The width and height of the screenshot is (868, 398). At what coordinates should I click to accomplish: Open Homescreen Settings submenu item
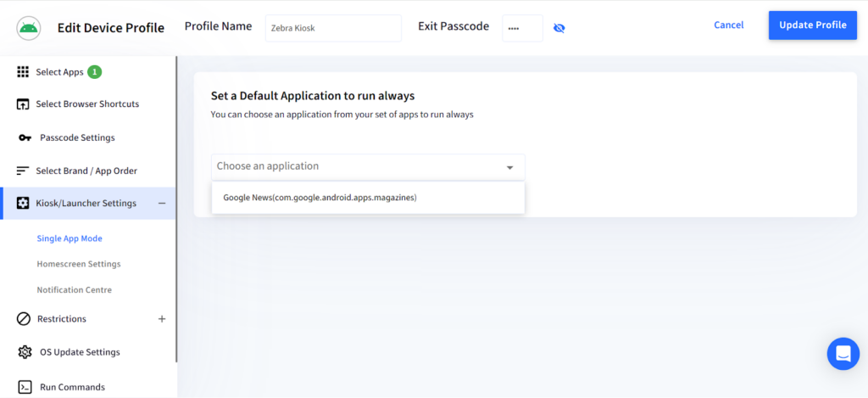pyautogui.click(x=79, y=264)
